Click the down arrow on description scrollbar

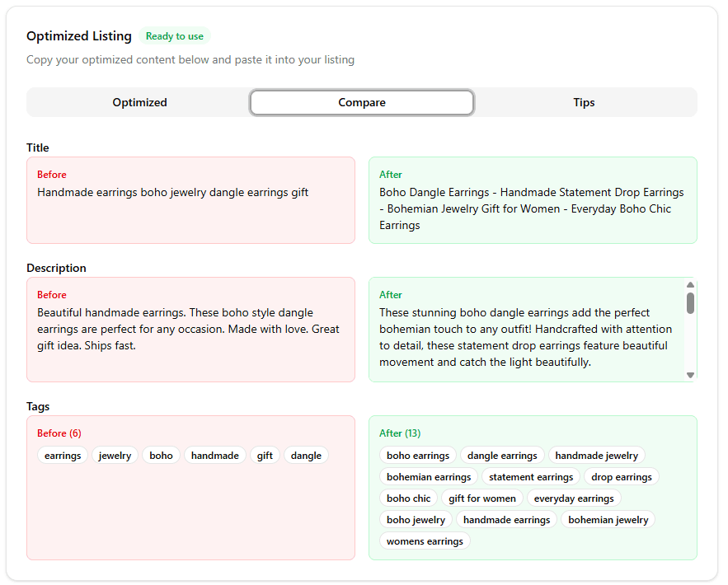[690, 377]
